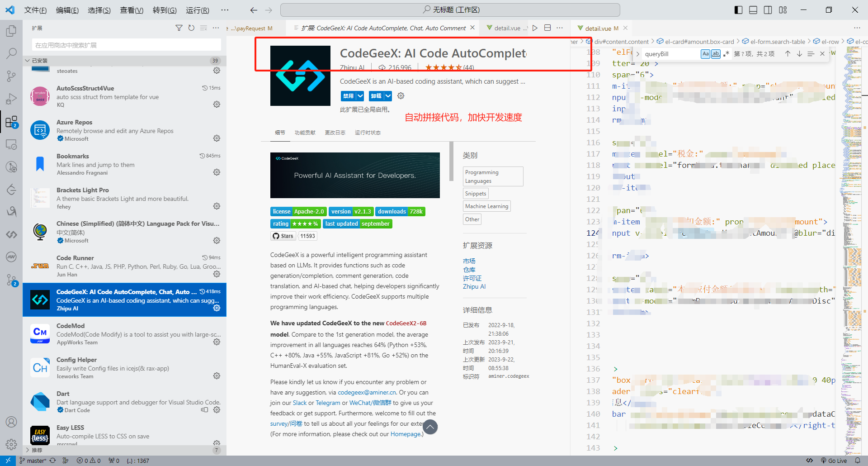Screen dimensions: 868x466
Task: Open manage gear for Bookmarks extension
Action: pos(217,172)
